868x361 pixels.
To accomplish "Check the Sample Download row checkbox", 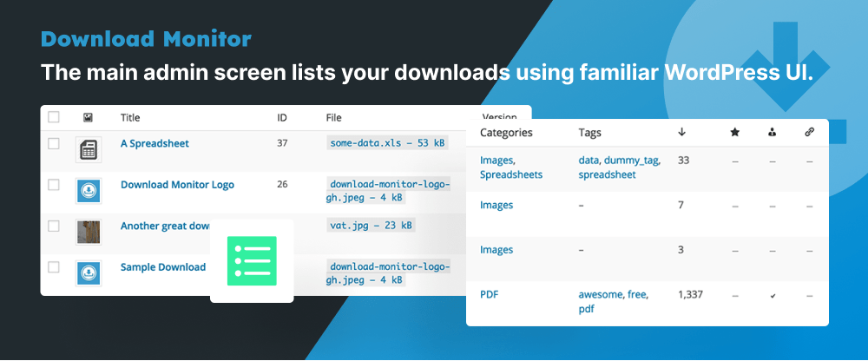I will click(x=53, y=267).
